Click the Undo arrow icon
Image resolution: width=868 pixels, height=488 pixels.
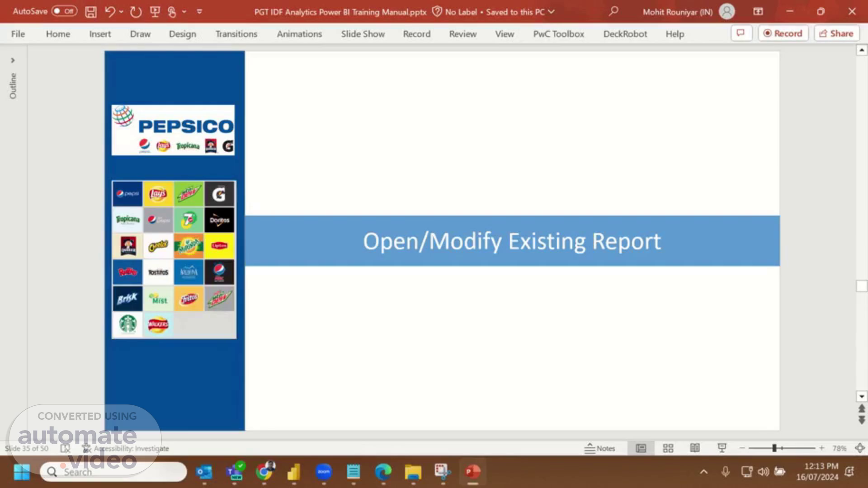pos(109,12)
